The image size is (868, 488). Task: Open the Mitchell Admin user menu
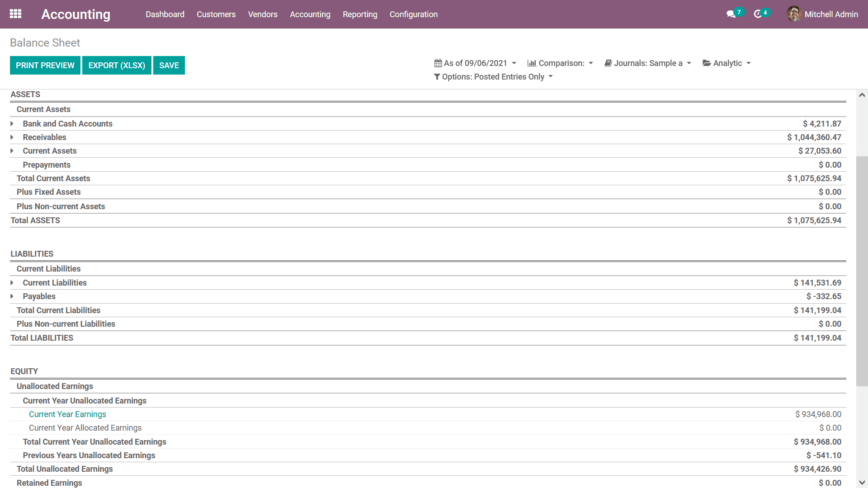click(822, 14)
